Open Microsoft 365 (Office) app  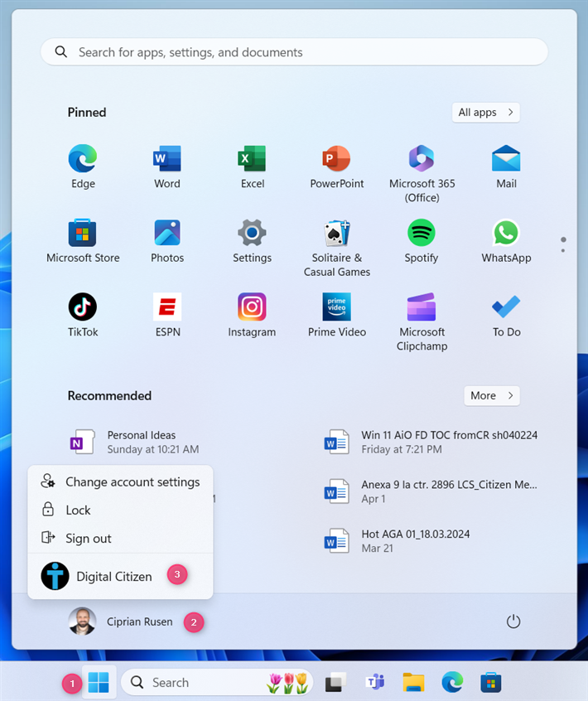(422, 173)
